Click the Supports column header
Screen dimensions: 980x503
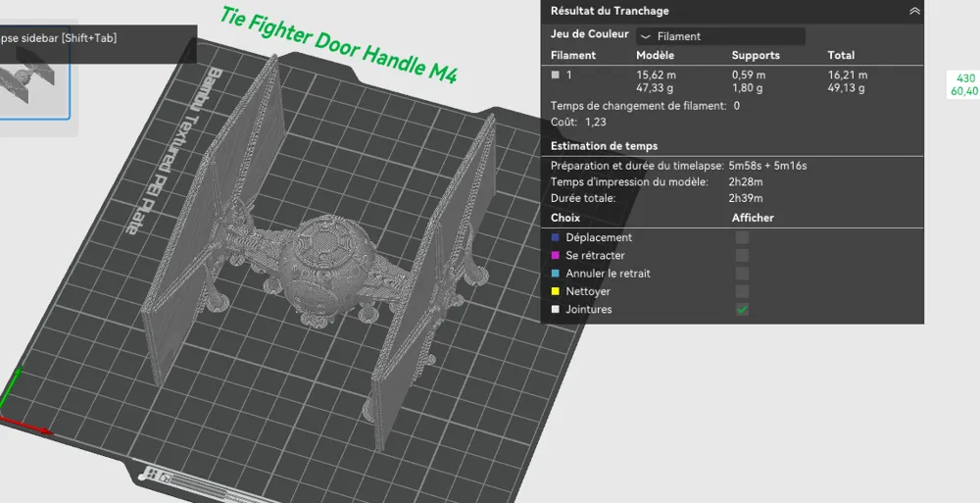(x=756, y=55)
